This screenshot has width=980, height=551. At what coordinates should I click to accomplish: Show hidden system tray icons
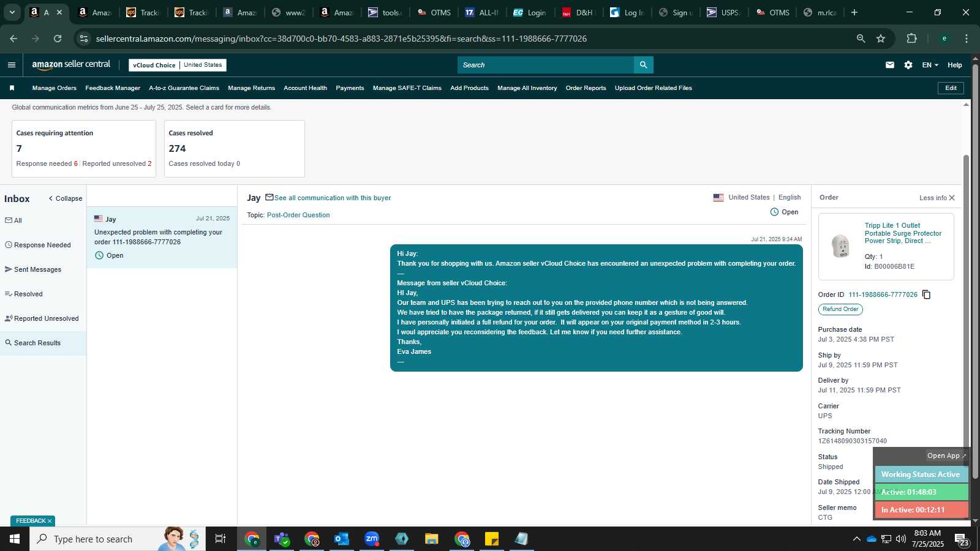856,539
